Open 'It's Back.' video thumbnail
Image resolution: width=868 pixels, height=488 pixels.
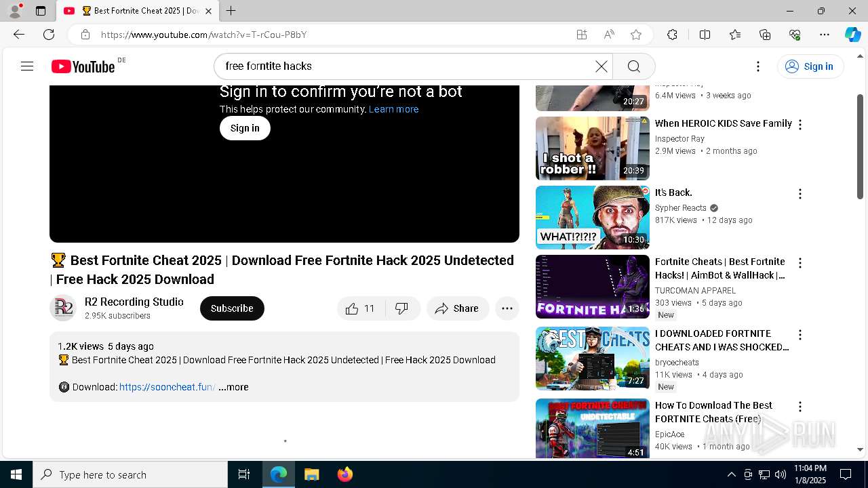(593, 218)
